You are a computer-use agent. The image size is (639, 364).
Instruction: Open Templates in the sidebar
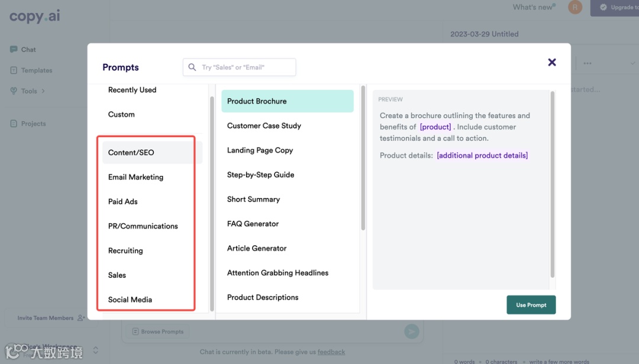pos(31,70)
